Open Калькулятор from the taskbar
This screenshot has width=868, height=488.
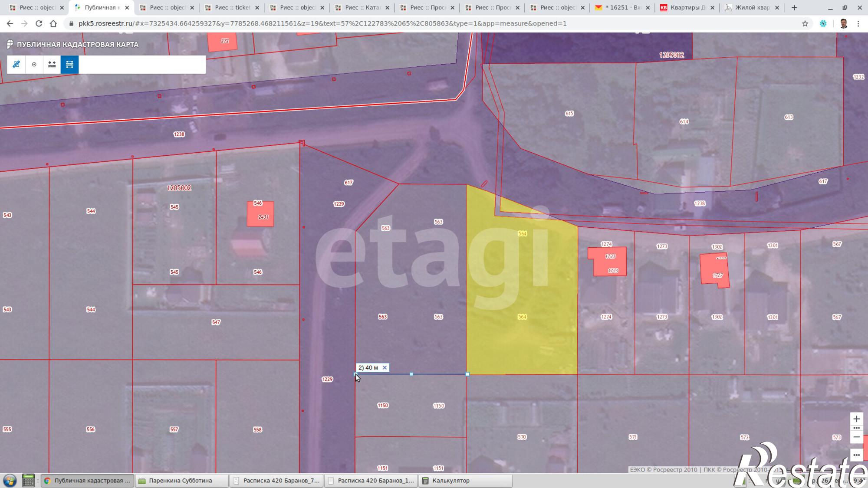[465, 481]
